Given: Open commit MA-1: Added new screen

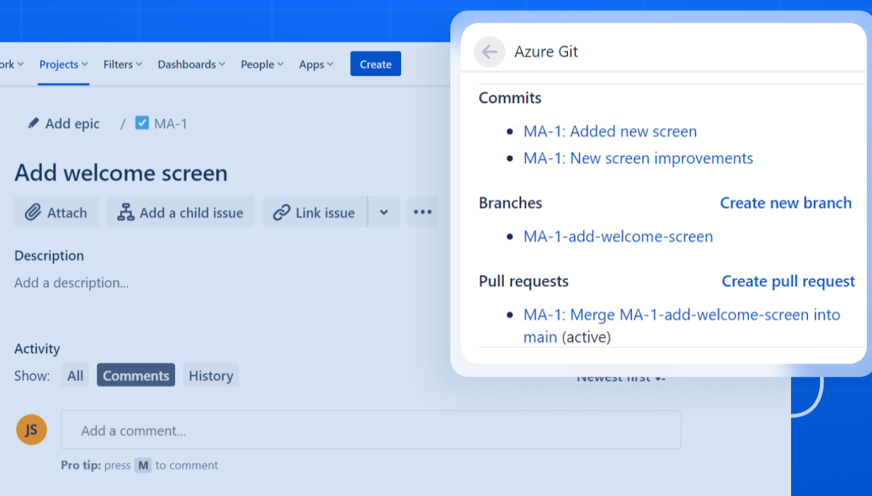Looking at the screenshot, I should (x=610, y=131).
